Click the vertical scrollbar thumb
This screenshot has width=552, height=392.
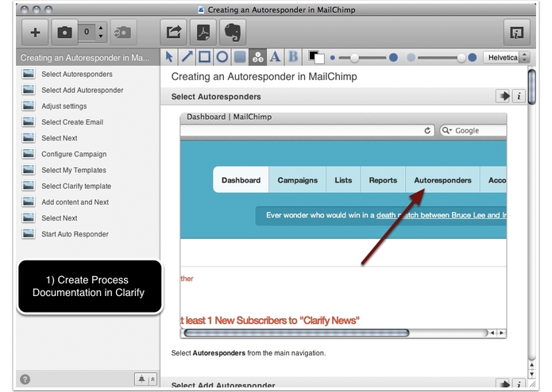coord(531,86)
